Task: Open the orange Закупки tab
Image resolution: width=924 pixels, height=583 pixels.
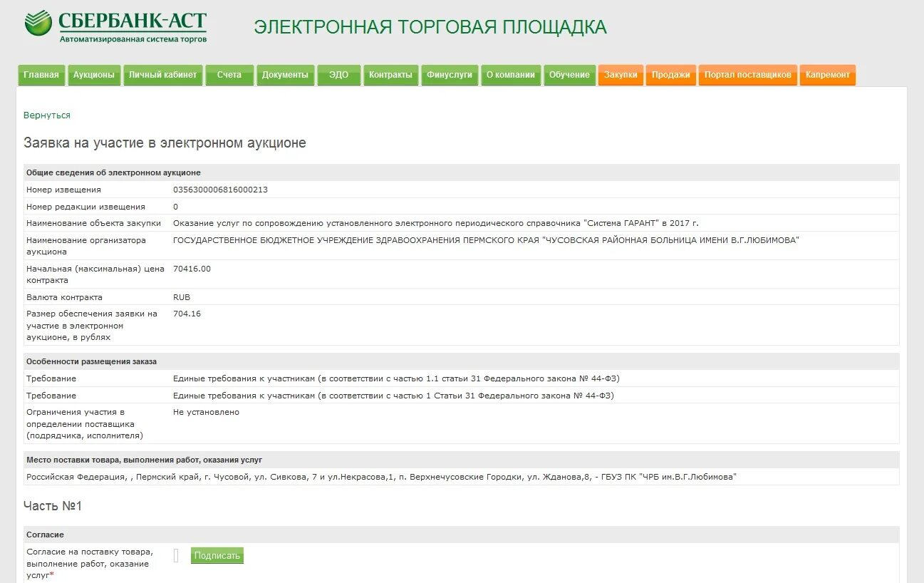Action: pyautogui.click(x=621, y=75)
